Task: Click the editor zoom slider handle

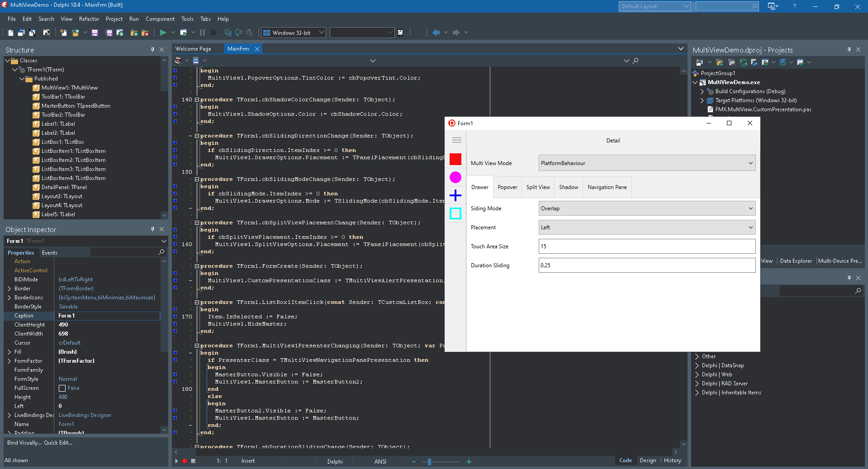Action: point(429,462)
